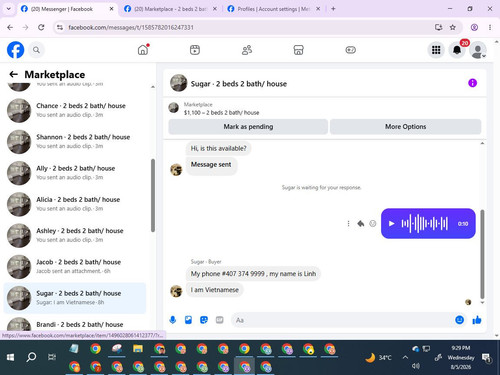
Task: Click the conversation list scrollbar
Action: (x=153, y=195)
